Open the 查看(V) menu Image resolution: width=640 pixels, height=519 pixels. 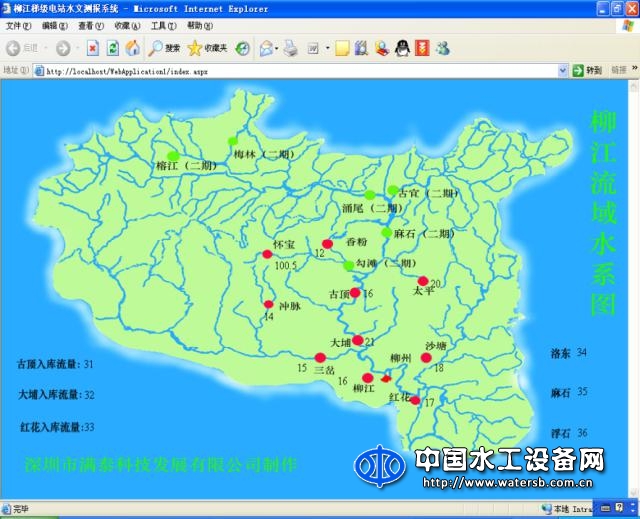point(91,26)
